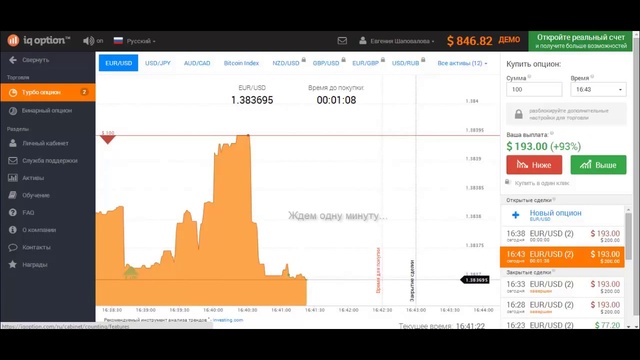Click the green Выше button
The width and height of the screenshot is (640, 360).
click(x=598, y=164)
